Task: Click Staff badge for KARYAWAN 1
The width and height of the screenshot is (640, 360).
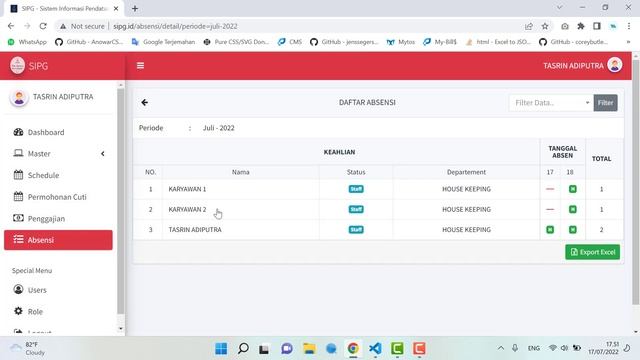Action: [x=356, y=189]
